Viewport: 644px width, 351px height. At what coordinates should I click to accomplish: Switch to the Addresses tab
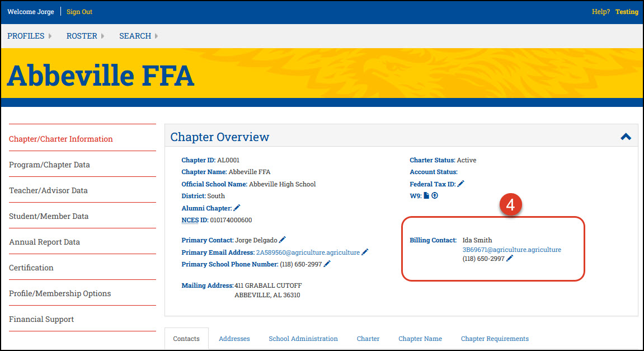pos(234,339)
